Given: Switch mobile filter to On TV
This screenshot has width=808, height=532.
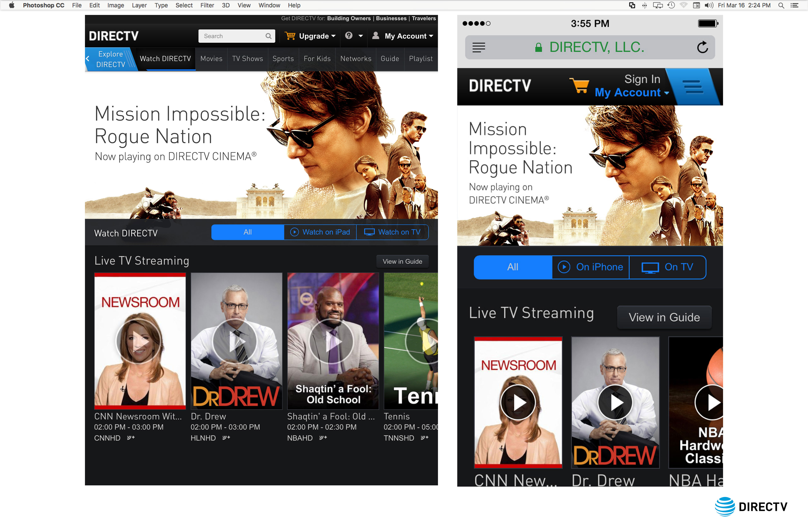Looking at the screenshot, I should click(x=668, y=267).
